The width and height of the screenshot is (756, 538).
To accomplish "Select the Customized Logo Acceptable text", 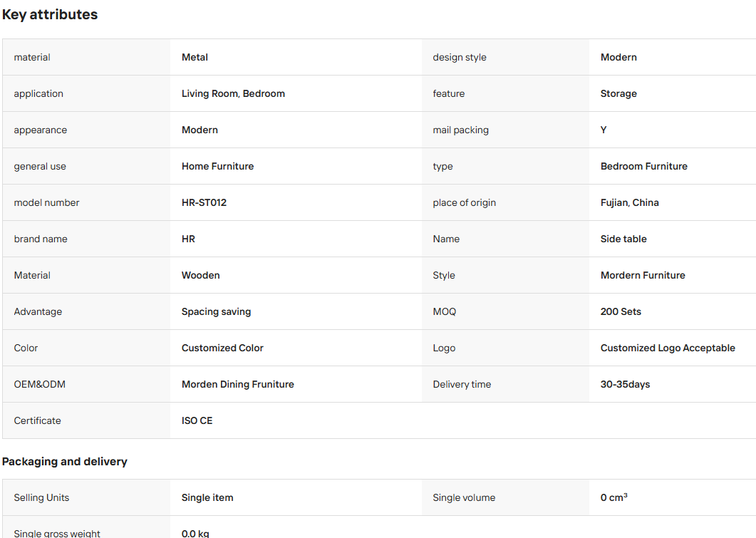I will [x=668, y=348].
